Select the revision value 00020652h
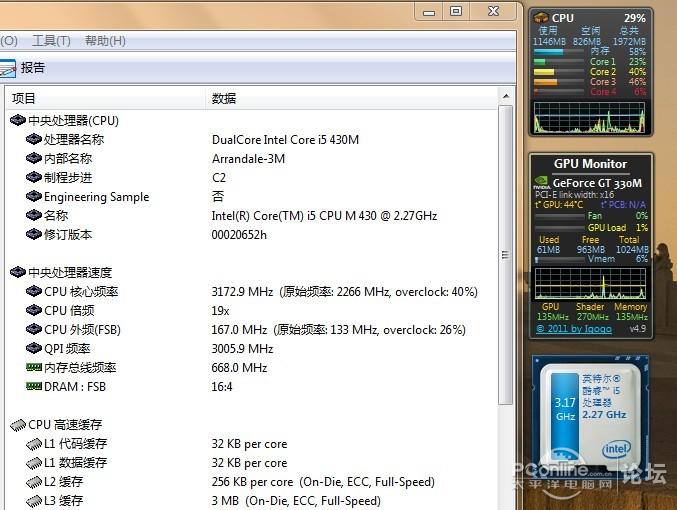677x510 pixels. point(239,234)
